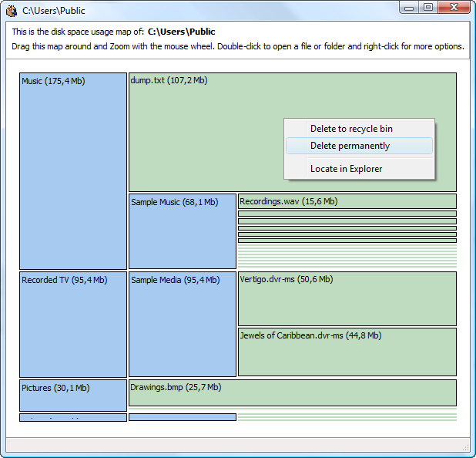This screenshot has width=476, height=458.
Task: Click the resize grip at window corner
Action: click(465, 447)
